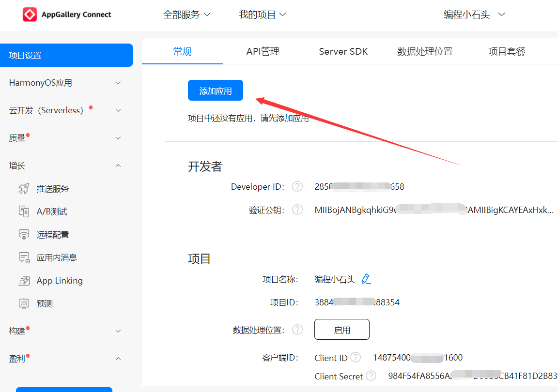This screenshot has height=392, width=558.
Task: Open the 我的项目 dropdown
Action: tap(262, 15)
